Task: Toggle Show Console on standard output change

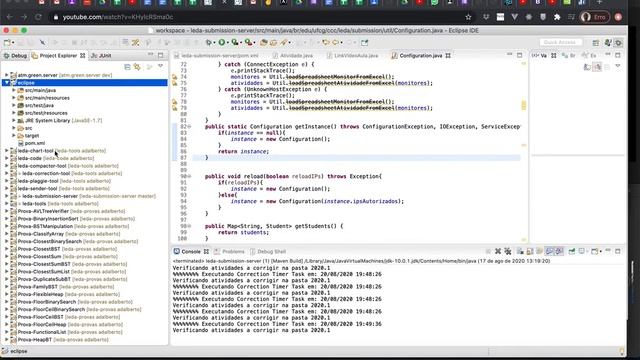Action: (x=549, y=251)
